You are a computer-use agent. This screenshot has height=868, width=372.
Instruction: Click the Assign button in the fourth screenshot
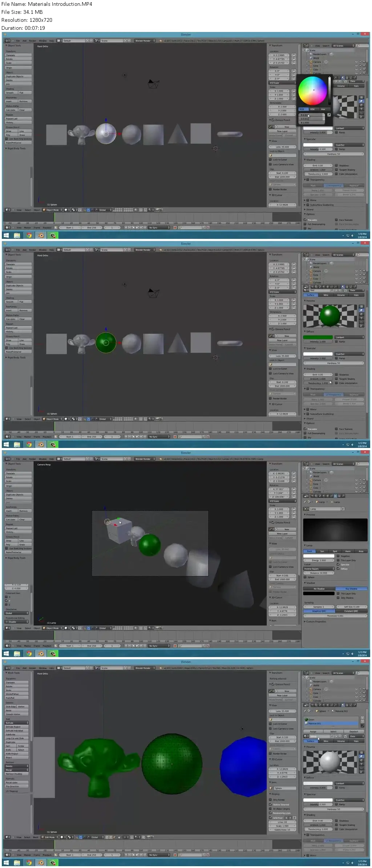313,731
